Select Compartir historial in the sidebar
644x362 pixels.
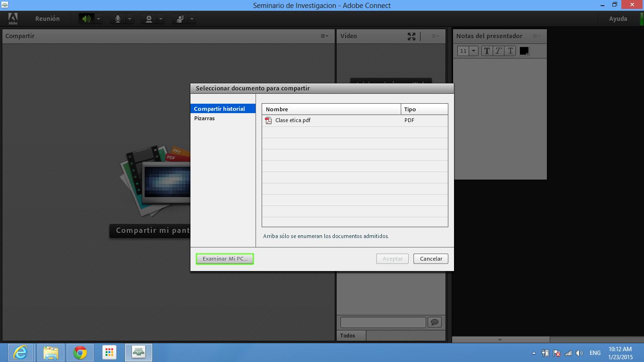click(x=223, y=109)
